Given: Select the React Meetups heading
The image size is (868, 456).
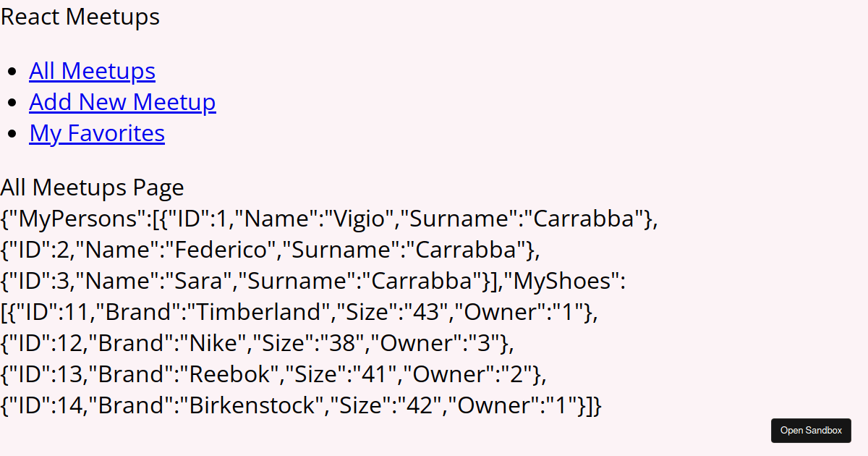Looking at the screenshot, I should coord(80,16).
